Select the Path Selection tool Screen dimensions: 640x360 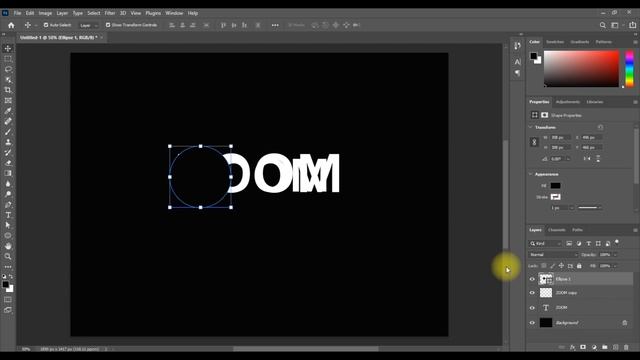pos(8,225)
